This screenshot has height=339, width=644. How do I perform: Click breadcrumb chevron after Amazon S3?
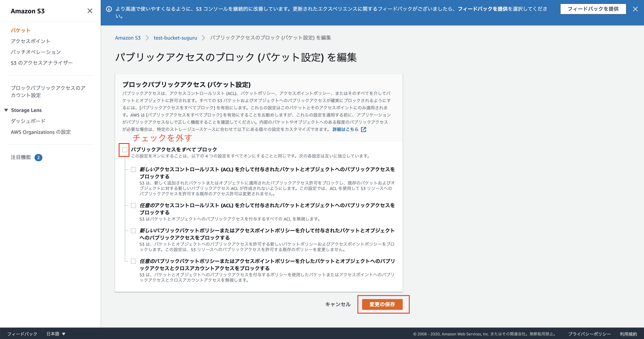point(147,38)
